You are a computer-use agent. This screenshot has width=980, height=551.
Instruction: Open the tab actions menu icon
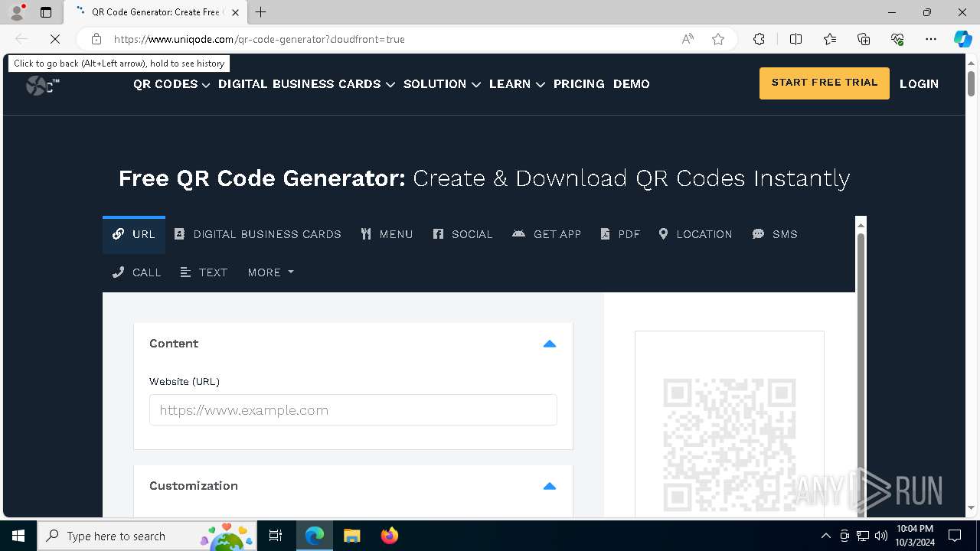(46, 12)
